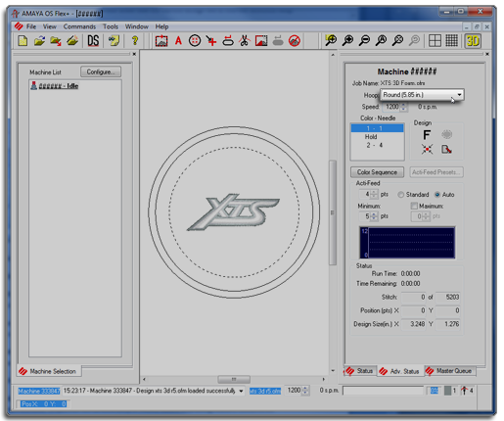Click the folder with red arrow icon
Viewport: 504px width, 421px height.
coord(56,41)
